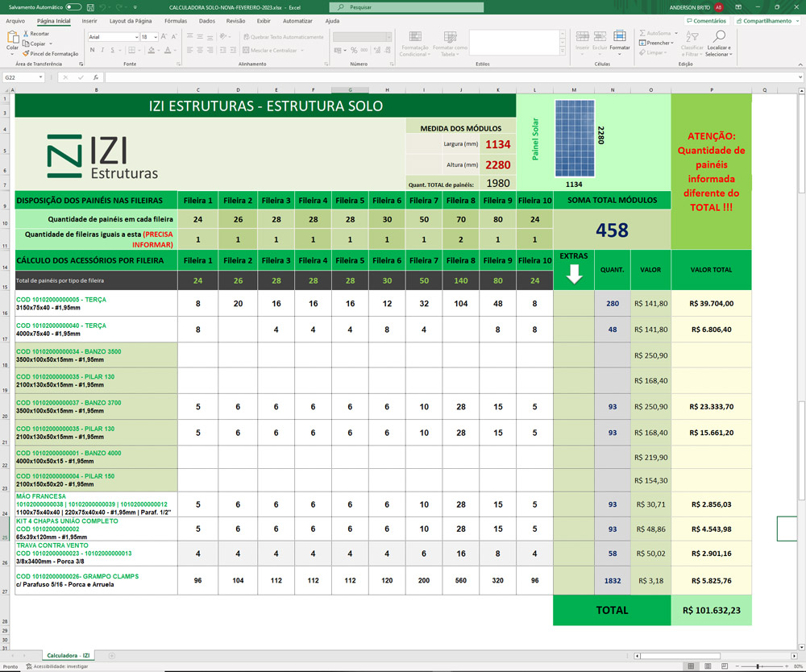Click the decrease decimal icon
The width and height of the screenshot is (806, 672).
coord(388,50)
